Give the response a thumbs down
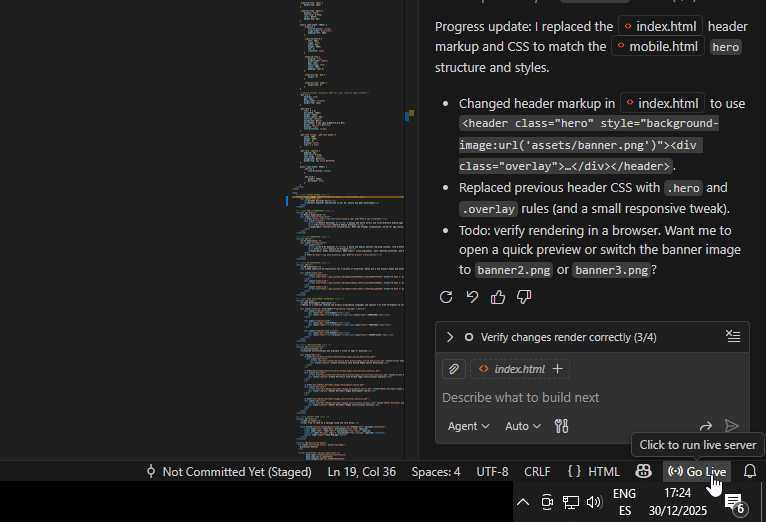Image resolution: width=766 pixels, height=522 pixels. click(x=524, y=297)
